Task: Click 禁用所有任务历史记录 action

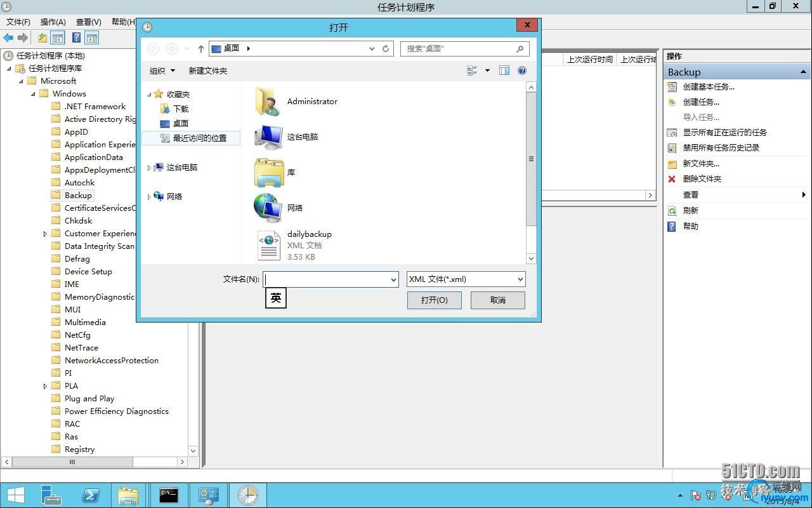Action: [721, 148]
